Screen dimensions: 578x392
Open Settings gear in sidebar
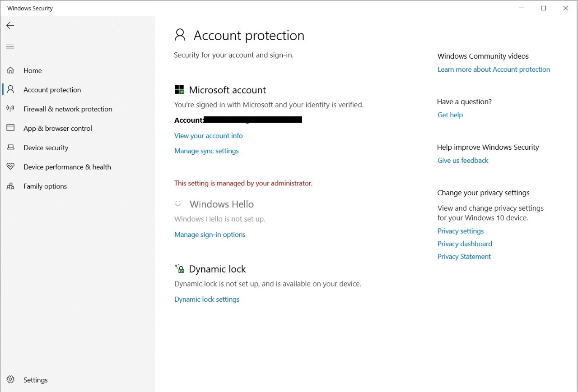click(x=10, y=380)
